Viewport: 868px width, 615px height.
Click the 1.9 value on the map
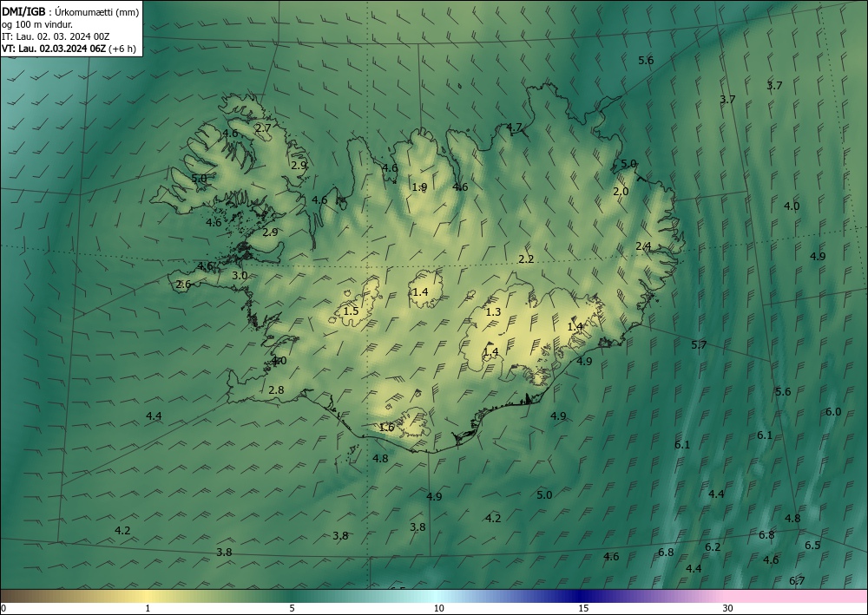coord(419,187)
